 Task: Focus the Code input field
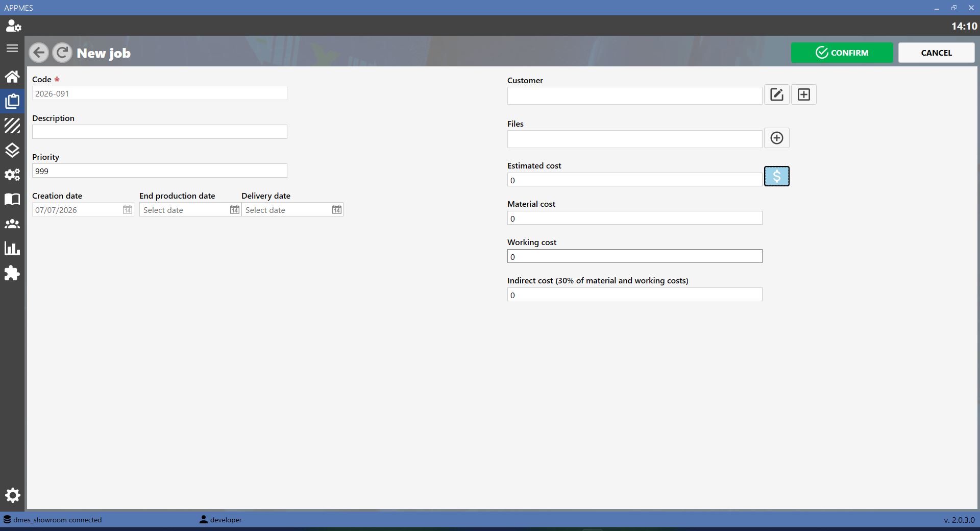pos(160,93)
